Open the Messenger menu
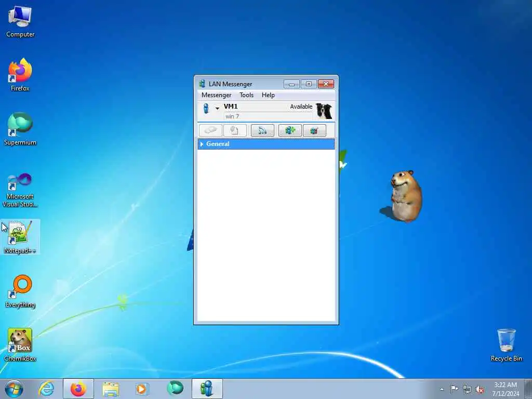Screen dimensions: 532x399 pyautogui.click(x=216, y=95)
